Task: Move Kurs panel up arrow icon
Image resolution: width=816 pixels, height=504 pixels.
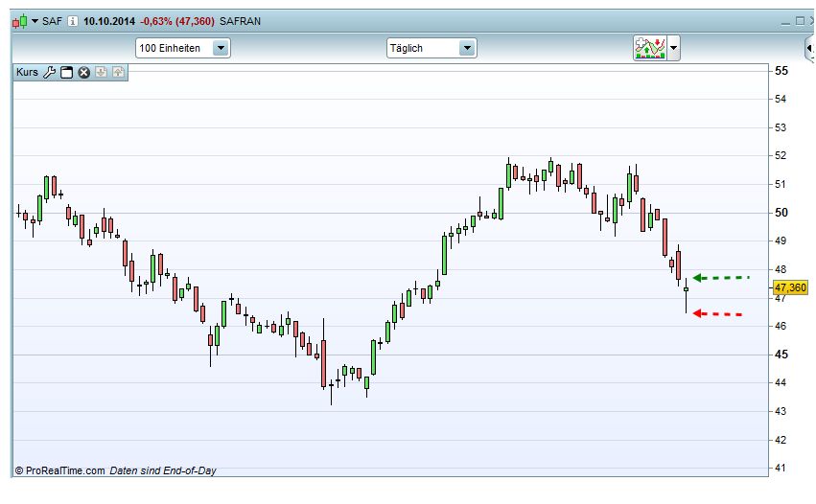Action: coord(117,73)
